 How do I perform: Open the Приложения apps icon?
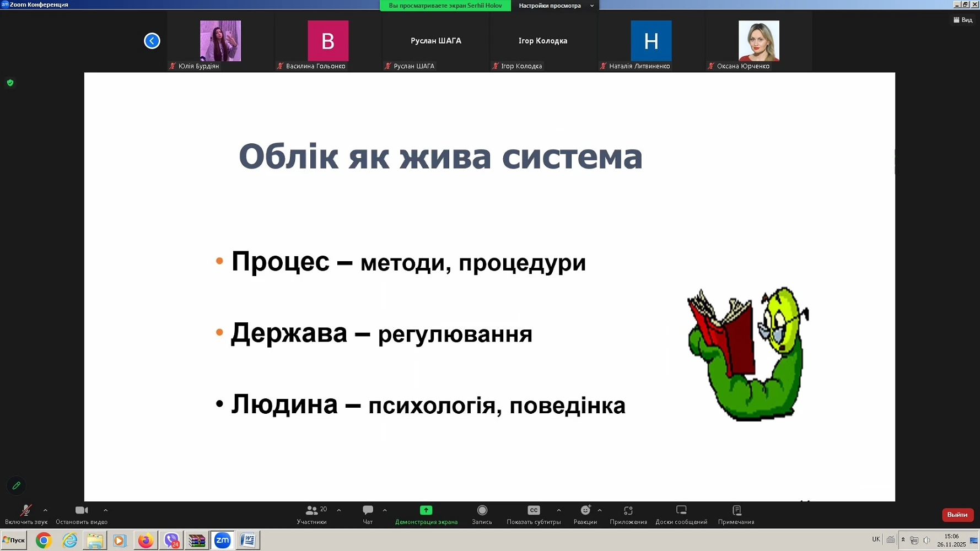tap(628, 511)
